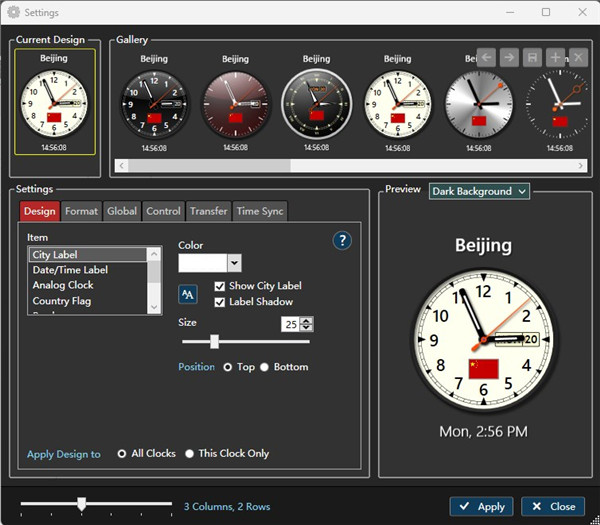Image resolution: width=600 pixels, height=525 pixels.
Task: Switch to the Format tab
Action: (x=82, y=211)
